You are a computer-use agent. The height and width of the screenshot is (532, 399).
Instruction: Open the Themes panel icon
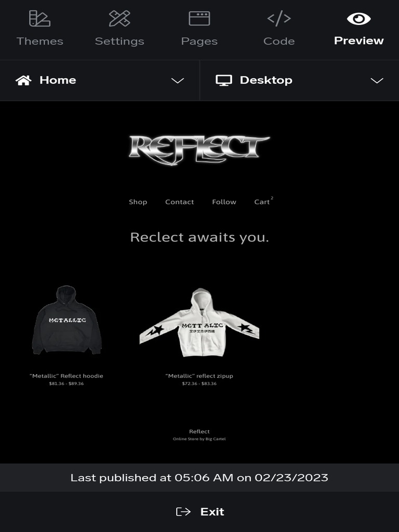[x=39, y=18]
